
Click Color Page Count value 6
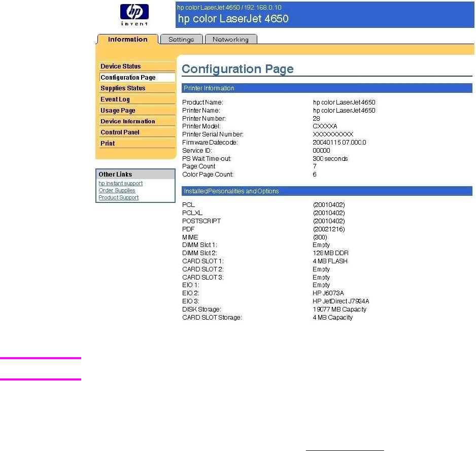pos(315,174)
